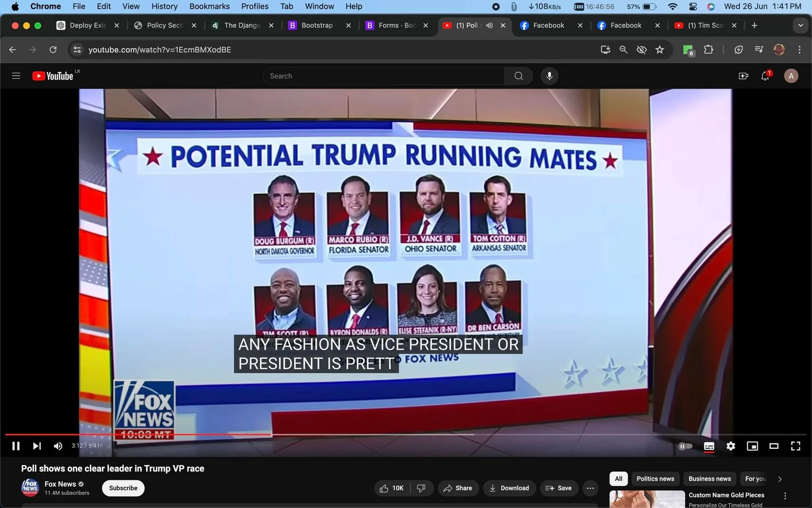This screenshot has height=508, width=812.
Task: Subscribe to Fox News channel
Action: (123, 488)
